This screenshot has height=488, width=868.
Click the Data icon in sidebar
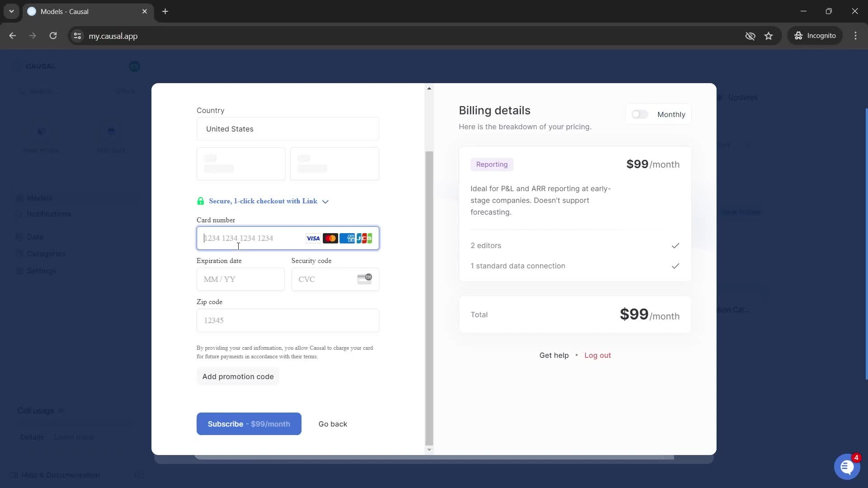pyautogui.click(x=18, y=237)
